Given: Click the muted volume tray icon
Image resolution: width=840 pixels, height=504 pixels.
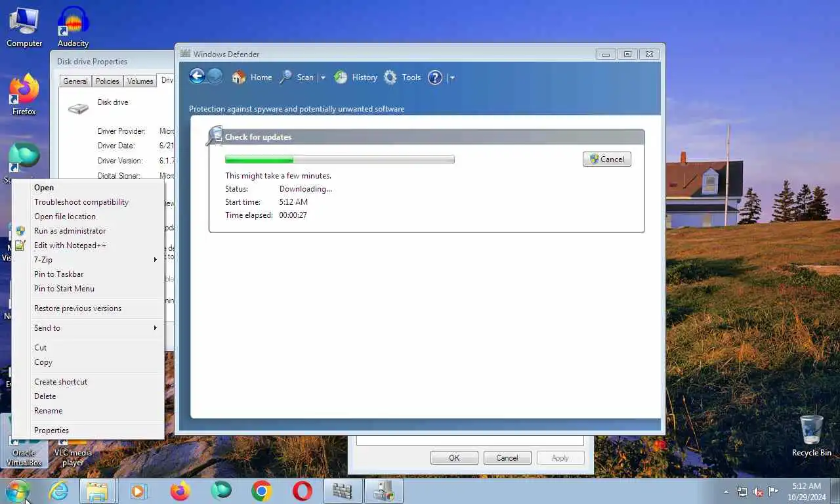Looking at the screenshot, I should pyautogui.click(x=758, y=492).
